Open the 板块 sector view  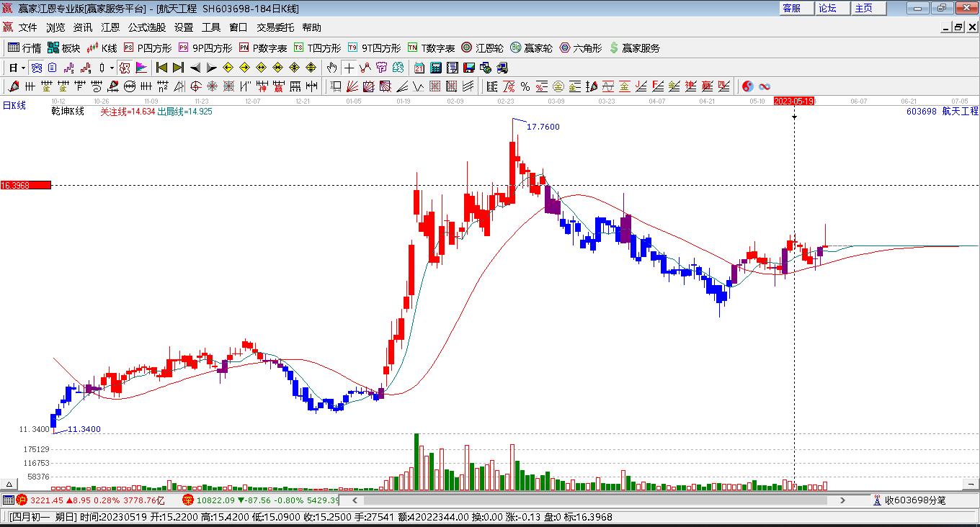click(x=63, y=48)
